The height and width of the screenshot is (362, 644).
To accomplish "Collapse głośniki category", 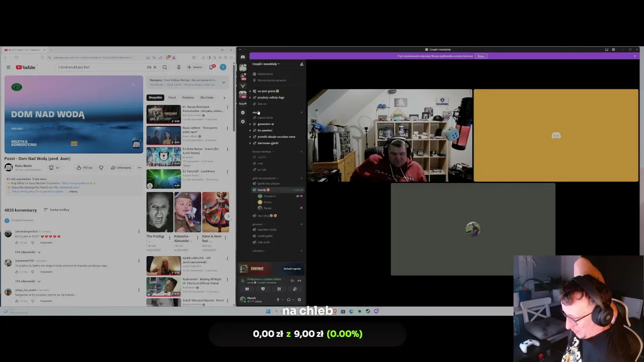I will point(258,224).
